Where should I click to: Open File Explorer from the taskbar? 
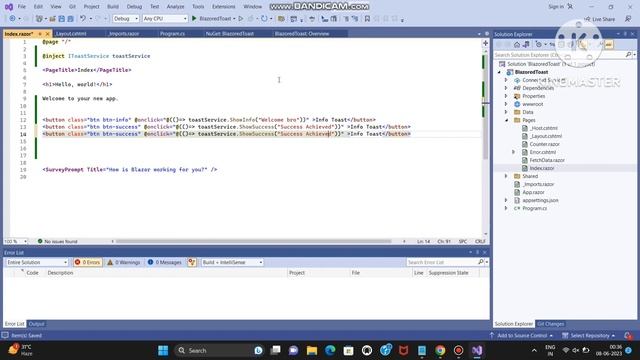[x=312, y=350]
